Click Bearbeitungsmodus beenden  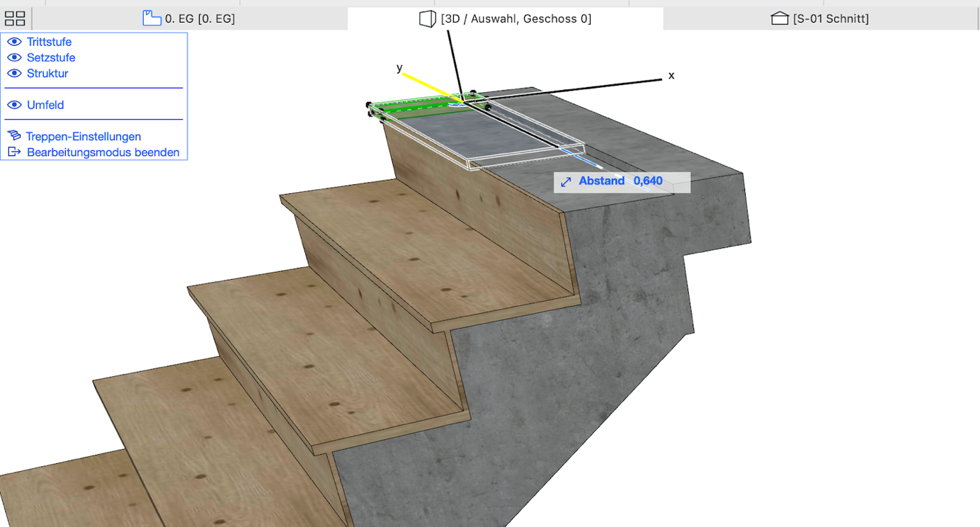tap(103, 152)
